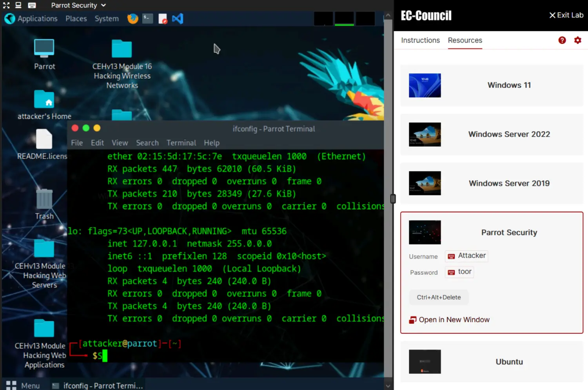The image size is (588, 390).
Task: Open lab settings gear icon
Action: coord(577,40)
